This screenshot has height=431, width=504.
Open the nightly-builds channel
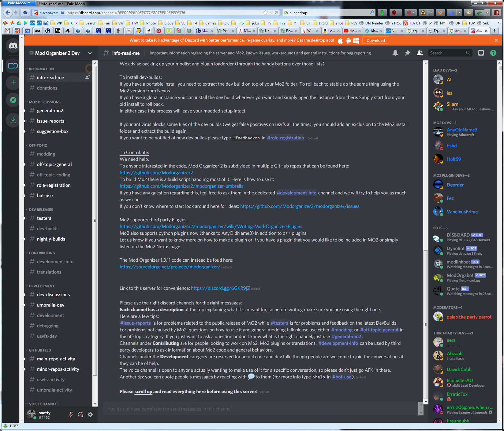(51, 239)
